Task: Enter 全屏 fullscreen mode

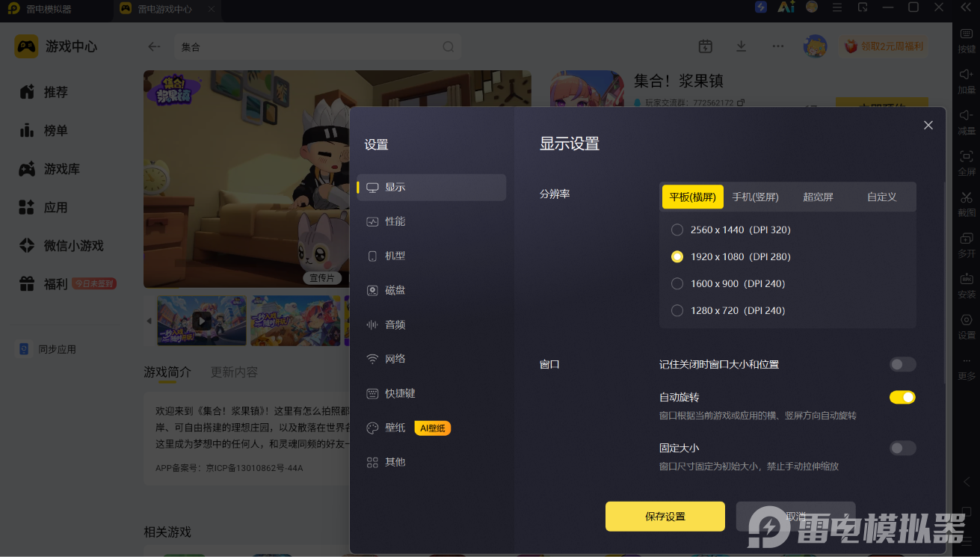Action: [967, 162]
